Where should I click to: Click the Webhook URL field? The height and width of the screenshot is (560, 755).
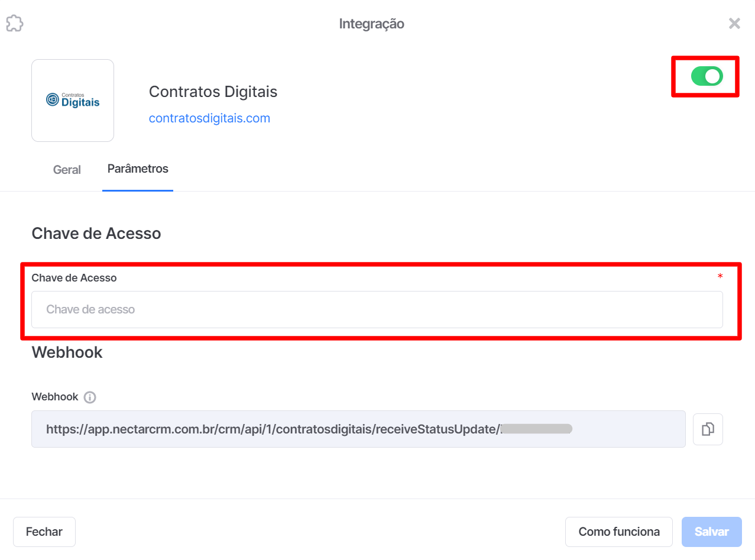(358, 429)
